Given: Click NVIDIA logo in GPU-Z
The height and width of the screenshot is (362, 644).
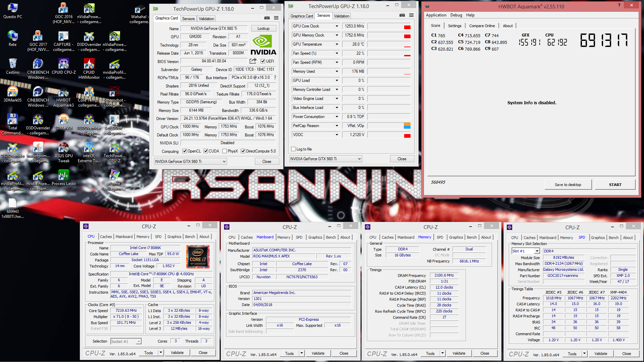Looking at the screenshot, I should pyautogui.click(x=264, y=45).
